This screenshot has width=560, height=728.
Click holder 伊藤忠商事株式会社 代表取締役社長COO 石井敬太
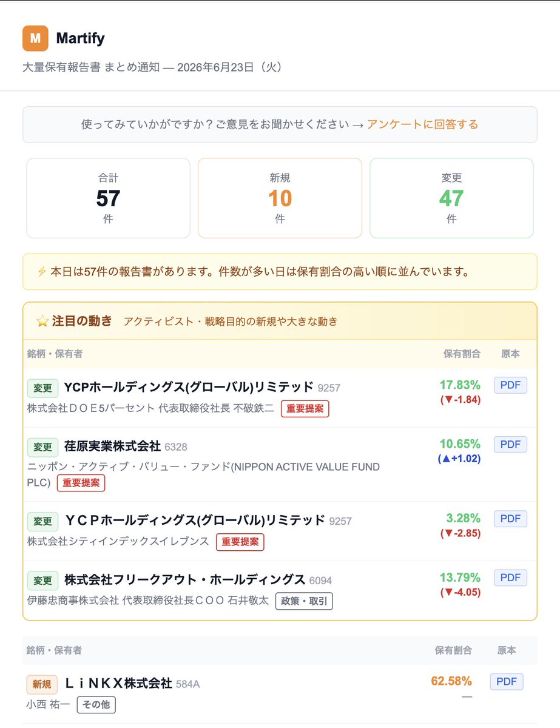(x=148, y=602)
